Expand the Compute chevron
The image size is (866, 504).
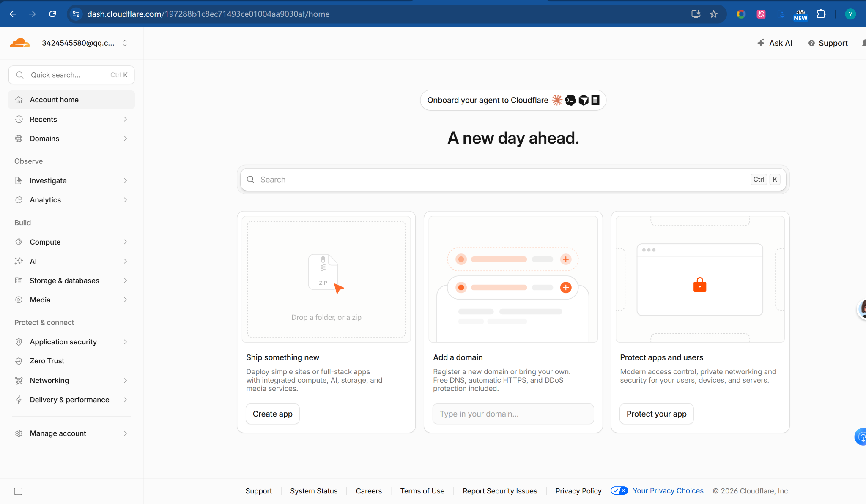(125, 242)
